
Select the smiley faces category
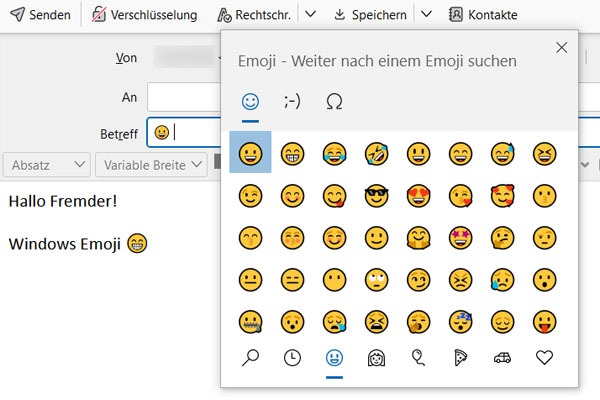click(x=334, y=358)
